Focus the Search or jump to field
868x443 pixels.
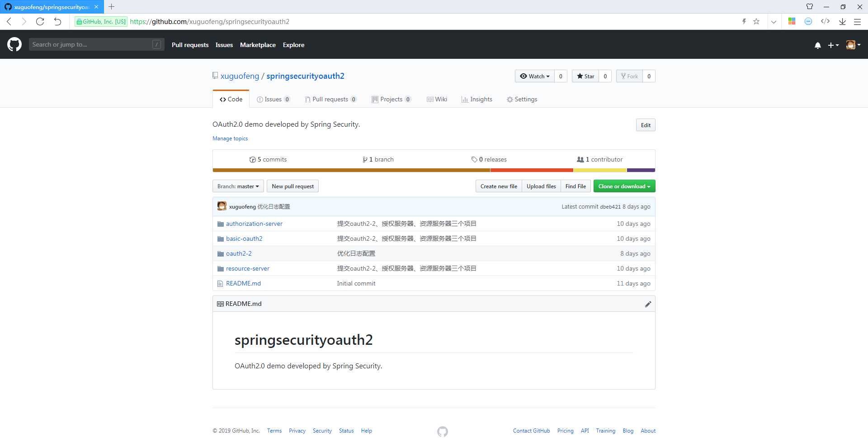click(96, 44)
